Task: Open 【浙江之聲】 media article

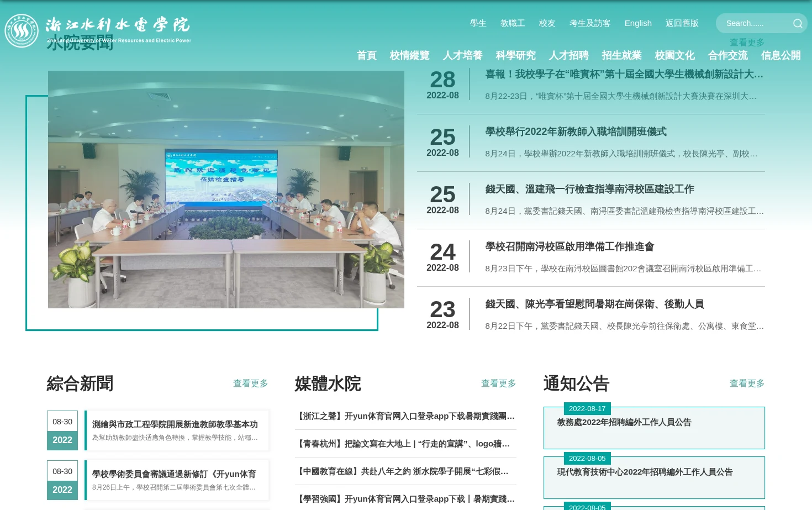Action: [x=405, y=416]
